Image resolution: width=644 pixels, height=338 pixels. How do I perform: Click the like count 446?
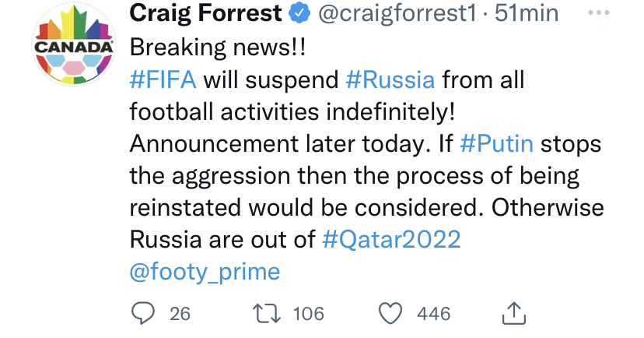(x=433, y=313)
